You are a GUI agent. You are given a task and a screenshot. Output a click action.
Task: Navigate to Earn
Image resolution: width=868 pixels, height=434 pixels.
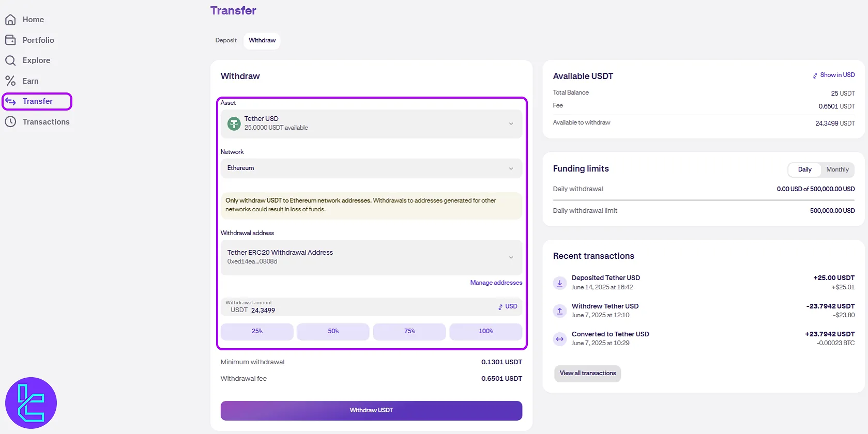click(31, 81)
